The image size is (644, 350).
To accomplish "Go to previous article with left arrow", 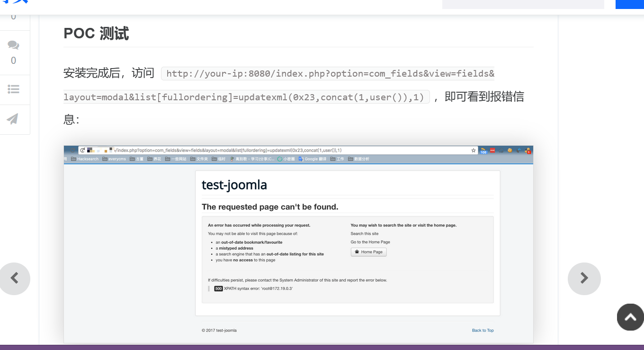I will (x=14, y=278).
